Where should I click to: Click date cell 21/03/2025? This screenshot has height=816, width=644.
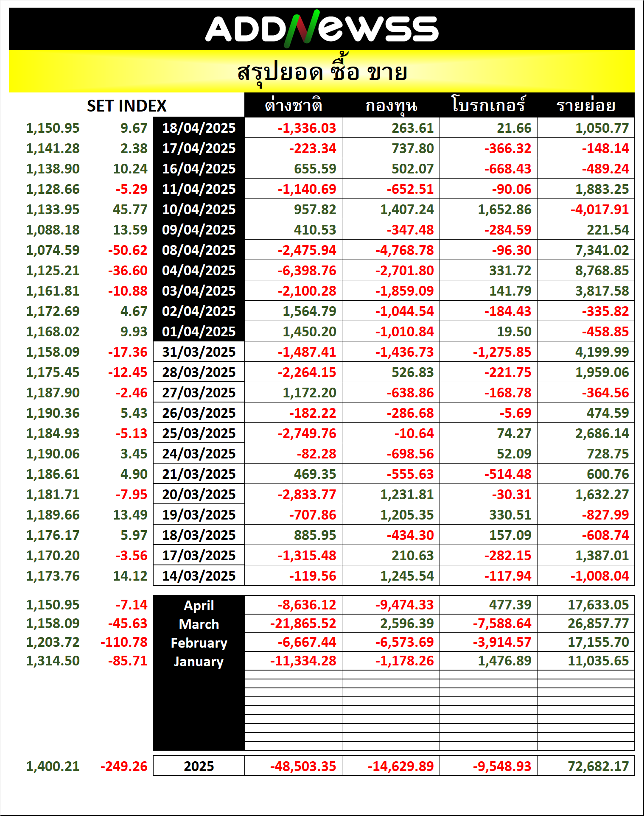(x=199, y=474)
